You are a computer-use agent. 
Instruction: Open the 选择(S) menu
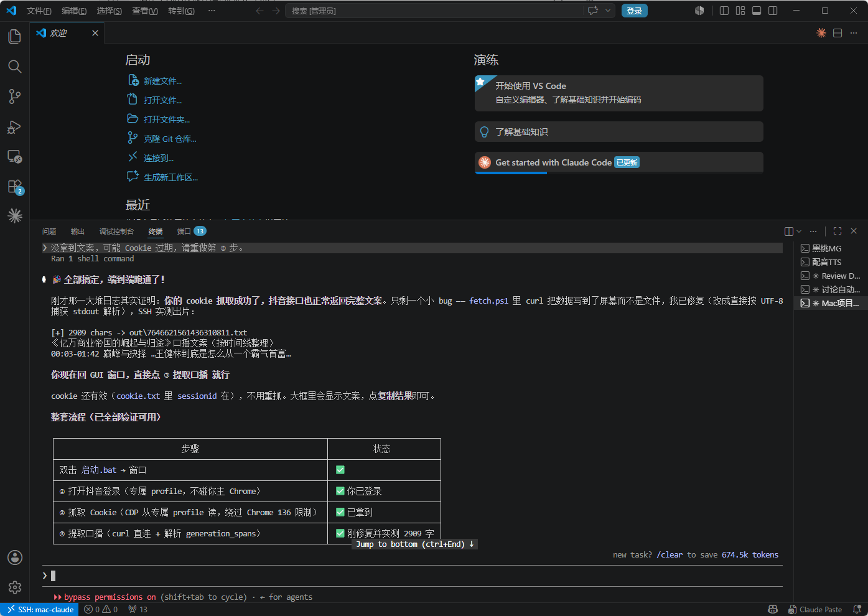coord(110,11)
